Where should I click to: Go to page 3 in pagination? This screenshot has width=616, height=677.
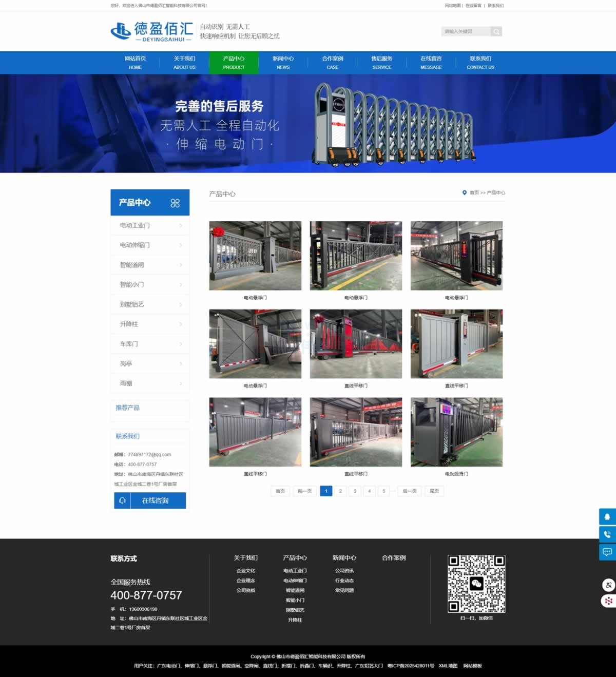pyautogui.click(x=355, y=491)
